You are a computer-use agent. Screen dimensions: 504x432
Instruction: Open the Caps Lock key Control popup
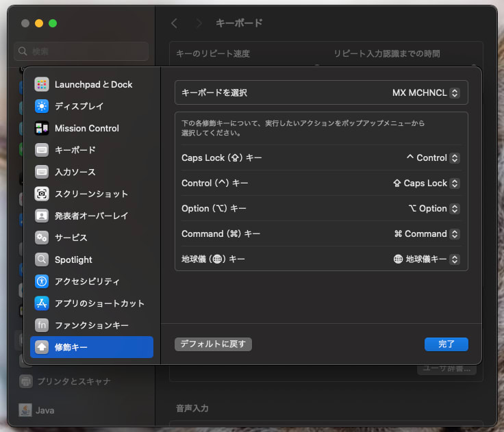tap(433, 158)
